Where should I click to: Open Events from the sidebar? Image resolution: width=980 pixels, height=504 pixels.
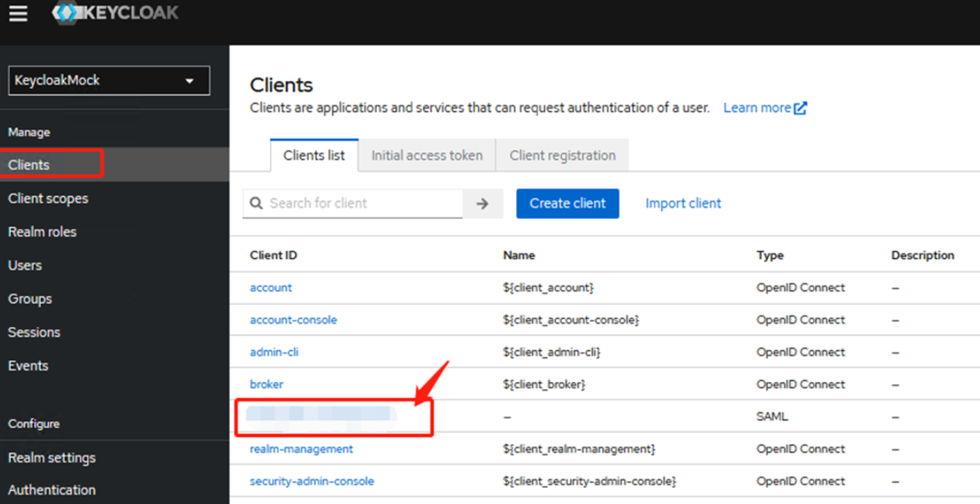point(28,365)
